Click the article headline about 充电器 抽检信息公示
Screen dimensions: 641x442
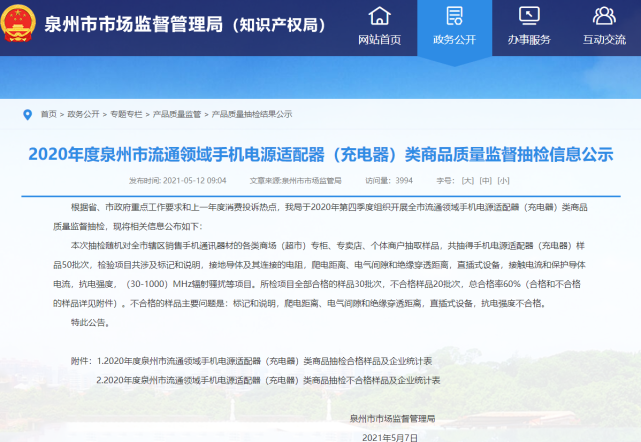(x=321, y=155)
